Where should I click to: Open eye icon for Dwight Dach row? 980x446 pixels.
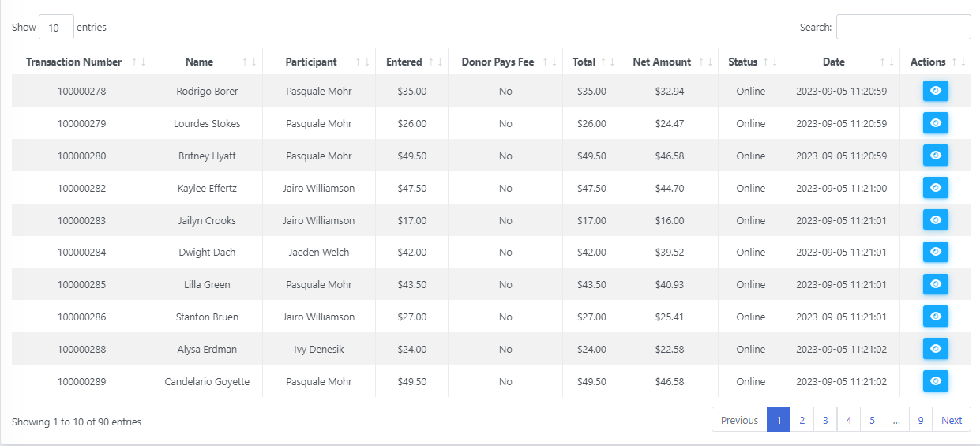936,252
